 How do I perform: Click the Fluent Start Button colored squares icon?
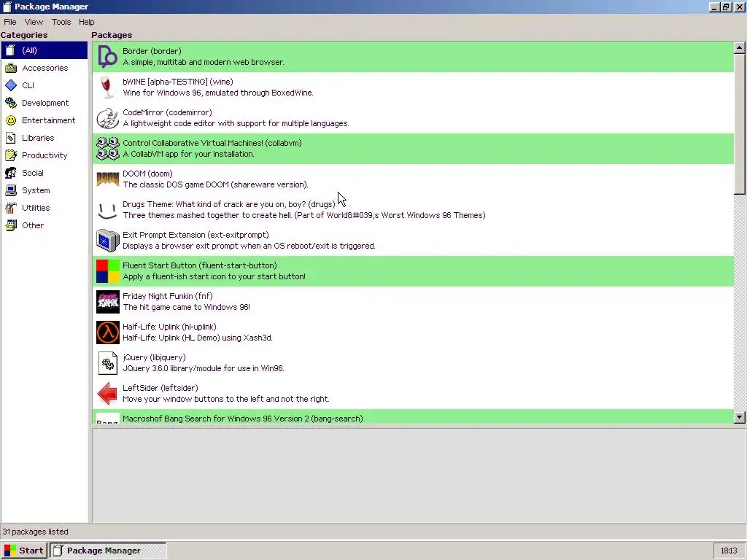[x=108, y=271]
